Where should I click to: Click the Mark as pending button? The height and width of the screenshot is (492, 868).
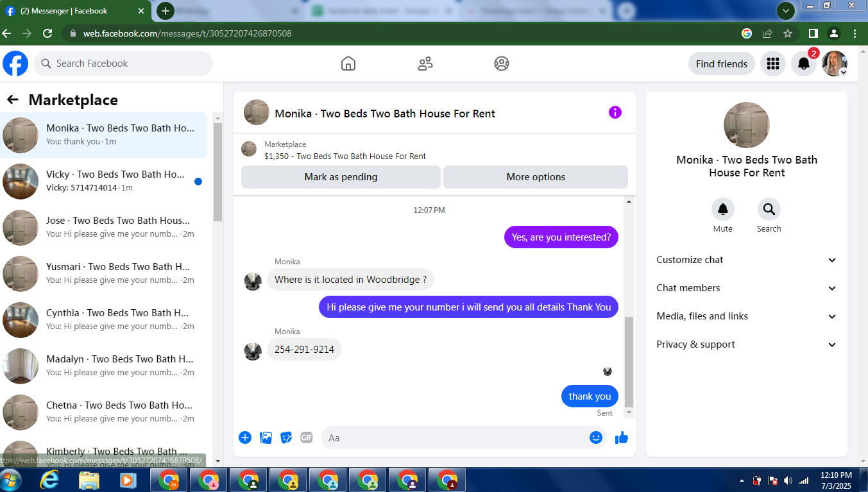pos(341,177)
